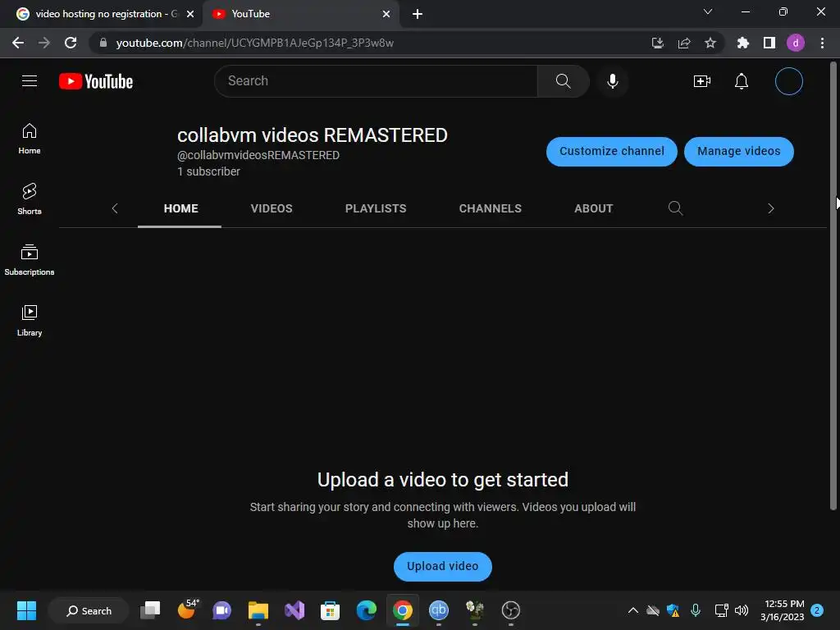Click the install app icon in address bar
840x630 pixels.
[658, 43]
